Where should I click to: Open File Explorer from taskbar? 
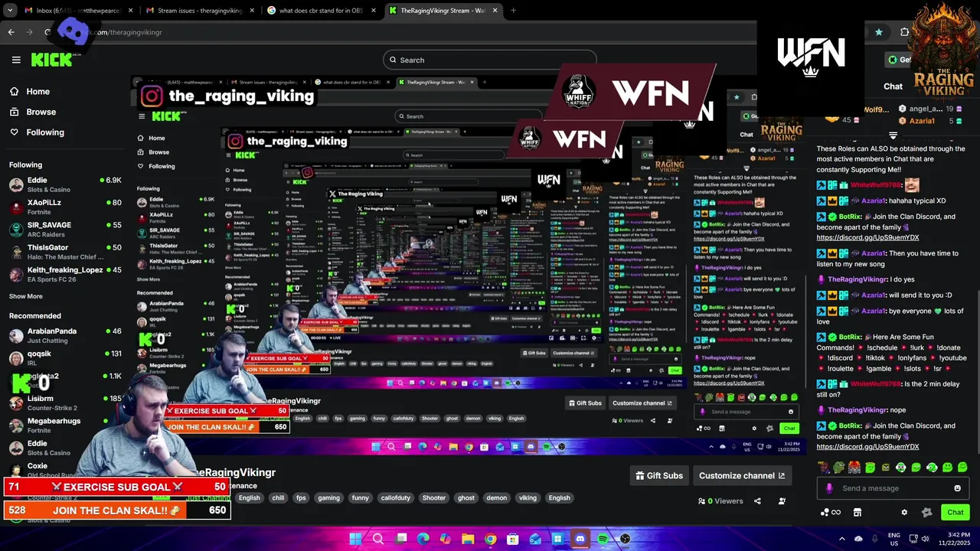click(468, 539)
